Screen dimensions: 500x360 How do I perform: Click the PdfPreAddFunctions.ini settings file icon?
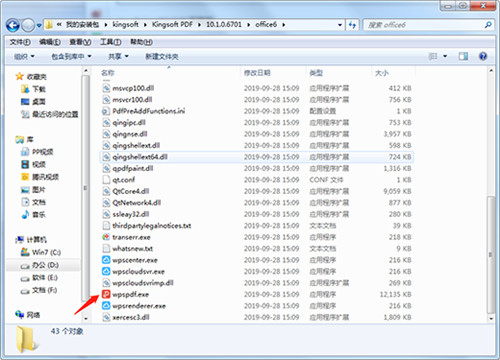point(106,111)
